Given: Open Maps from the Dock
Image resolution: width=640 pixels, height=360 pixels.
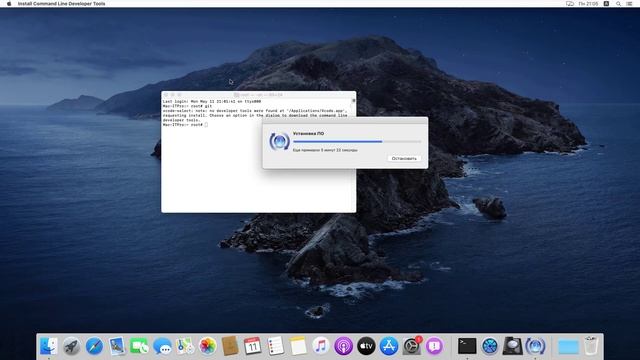Looking at the screenshot, I should [x=185, y=346].
